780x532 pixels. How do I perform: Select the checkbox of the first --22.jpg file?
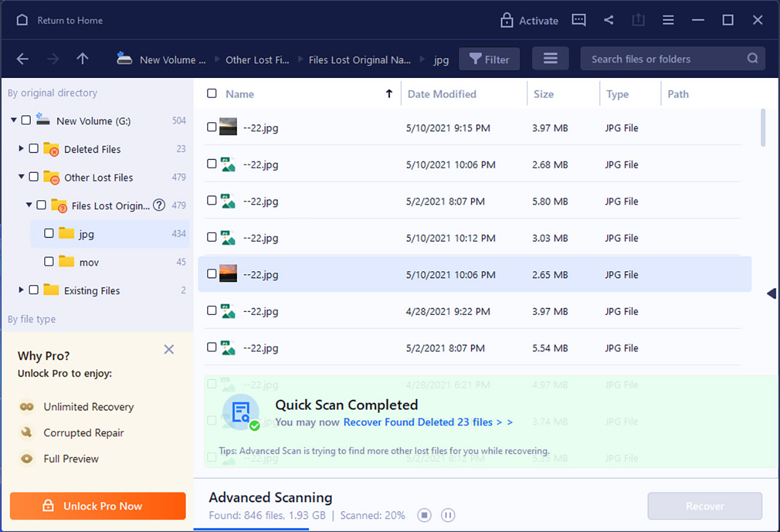[x=211, y=127]
